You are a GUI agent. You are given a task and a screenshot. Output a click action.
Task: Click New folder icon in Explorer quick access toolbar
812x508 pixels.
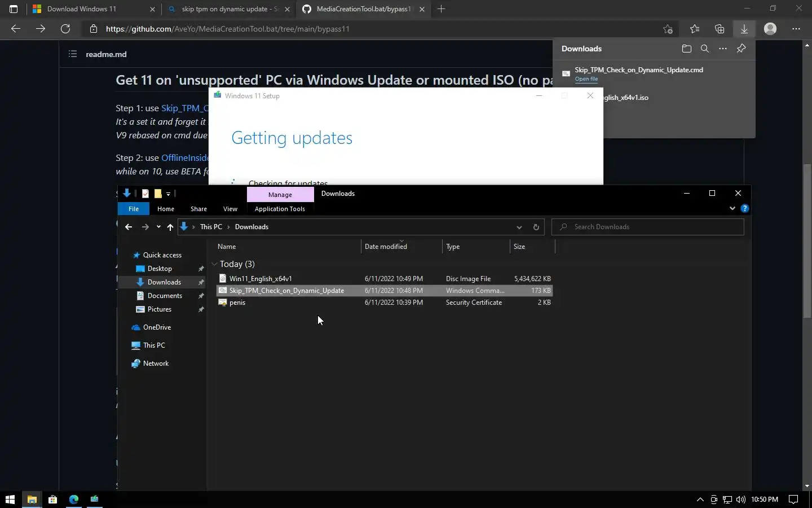tap(158, 194)
